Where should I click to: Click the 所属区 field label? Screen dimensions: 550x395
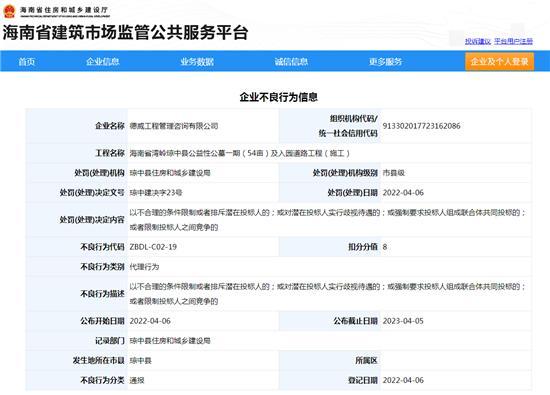tap(366, 361)
